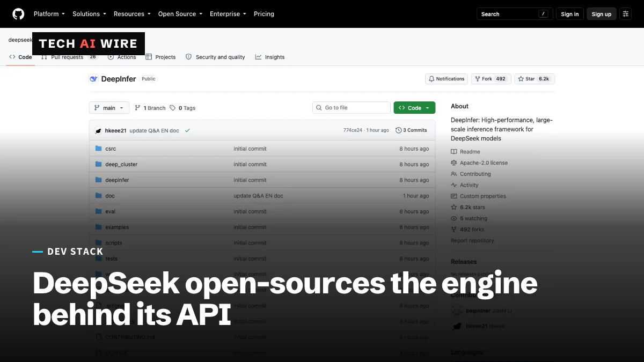This screenshot has width=644, height=362.
Task: Switch to the Code tab
Action: coord(21,57)
